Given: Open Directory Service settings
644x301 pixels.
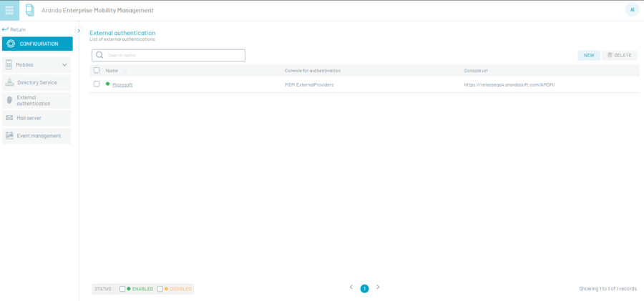Looking at the screenshot, I should (x=36, y=82).
